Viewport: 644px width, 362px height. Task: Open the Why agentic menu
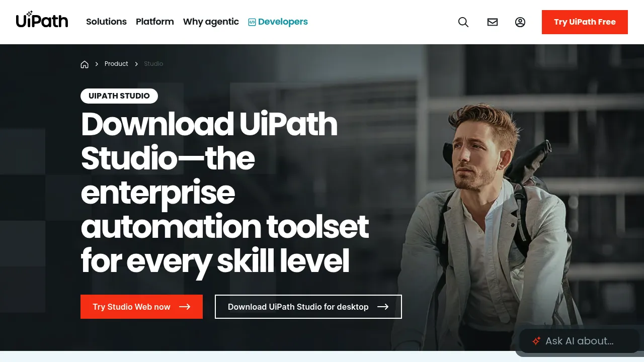211,22
